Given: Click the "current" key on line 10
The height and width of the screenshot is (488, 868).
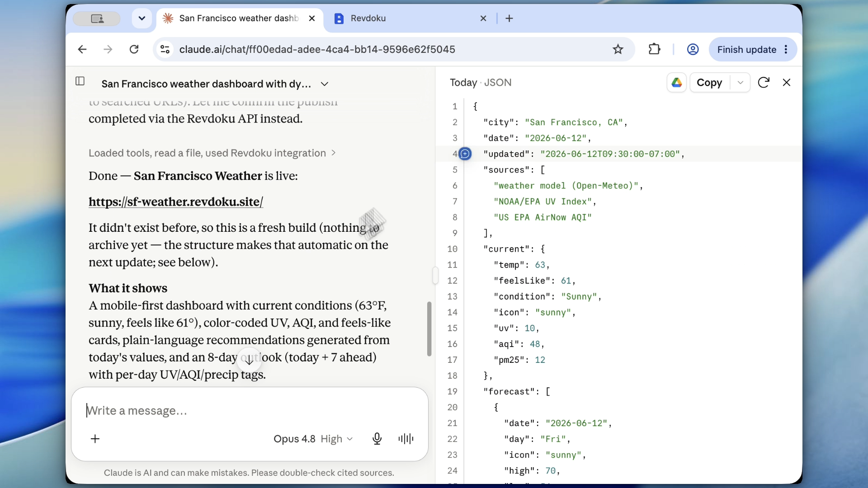Looking at the screenshot, I should coord(506,249).
